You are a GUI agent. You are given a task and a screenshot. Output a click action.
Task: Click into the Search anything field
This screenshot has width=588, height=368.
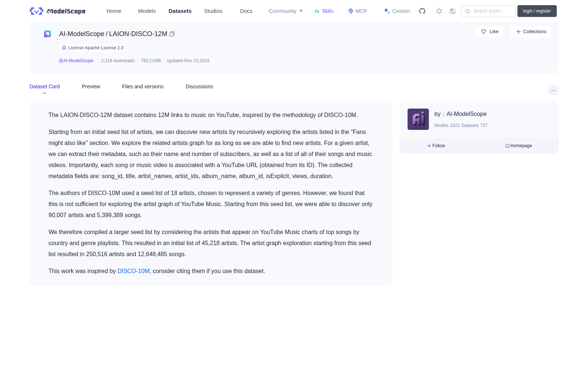tap(488, 11)
